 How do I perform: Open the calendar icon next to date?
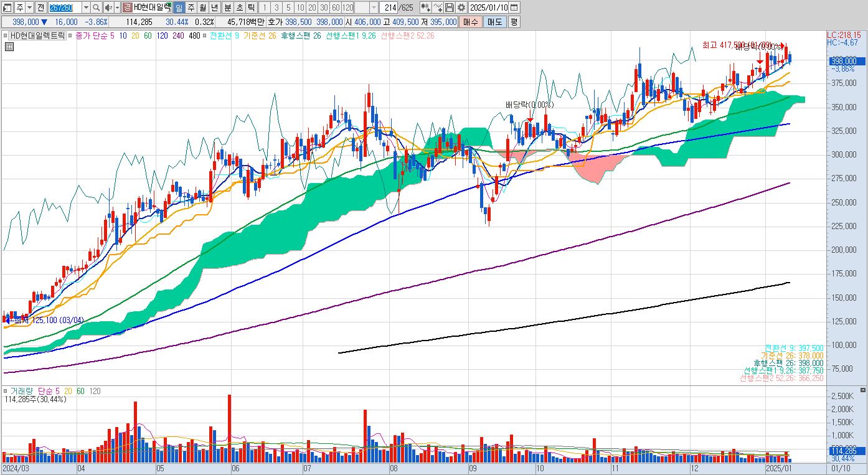click(514, 7)
